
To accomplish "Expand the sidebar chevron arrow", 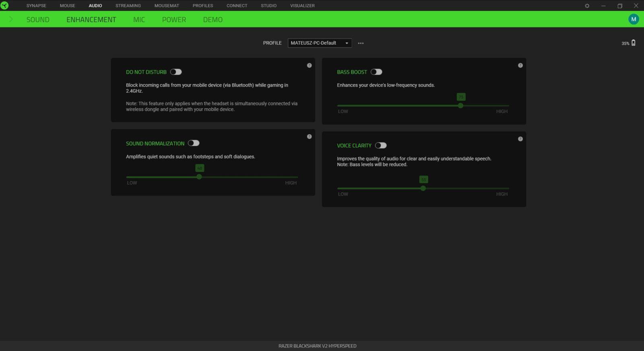I will [11, 19].
